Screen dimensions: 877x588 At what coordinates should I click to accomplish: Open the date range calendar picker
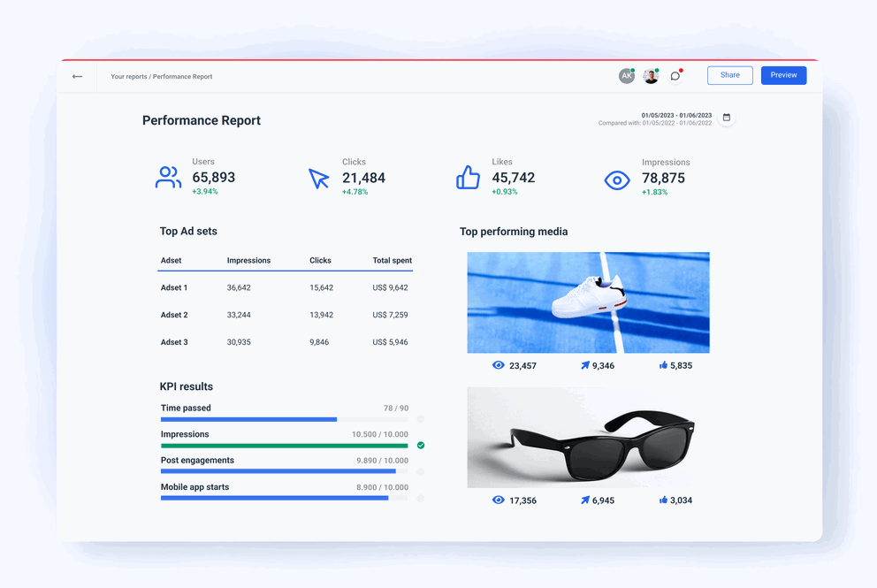(727, 117)
